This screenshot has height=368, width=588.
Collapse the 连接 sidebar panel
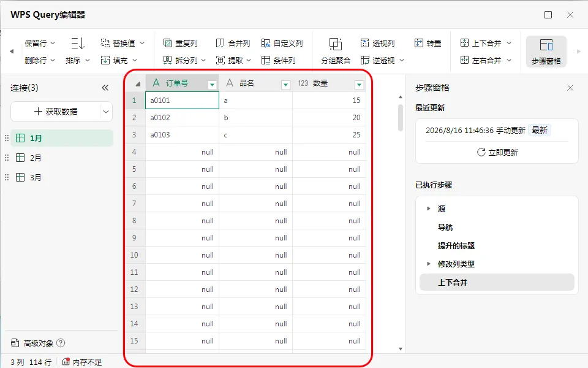tap(105, 88)
